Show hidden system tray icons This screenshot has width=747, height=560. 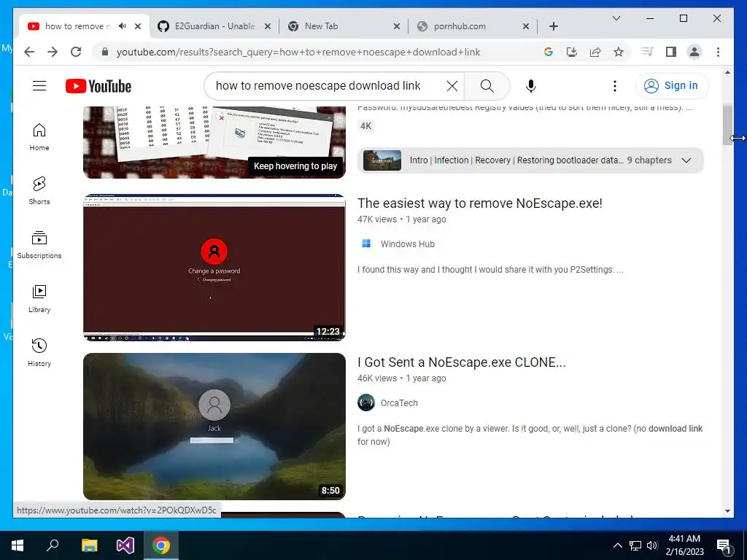(x=617, y=545)
